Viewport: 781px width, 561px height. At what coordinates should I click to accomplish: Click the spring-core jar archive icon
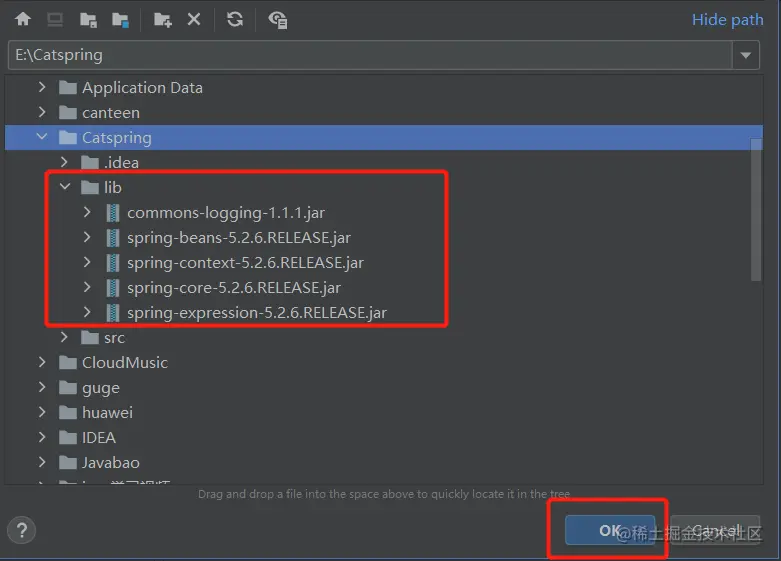(113, 287)
